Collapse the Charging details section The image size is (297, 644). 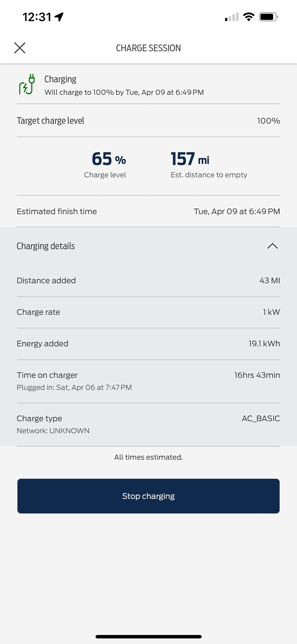(x=272, y=246)
